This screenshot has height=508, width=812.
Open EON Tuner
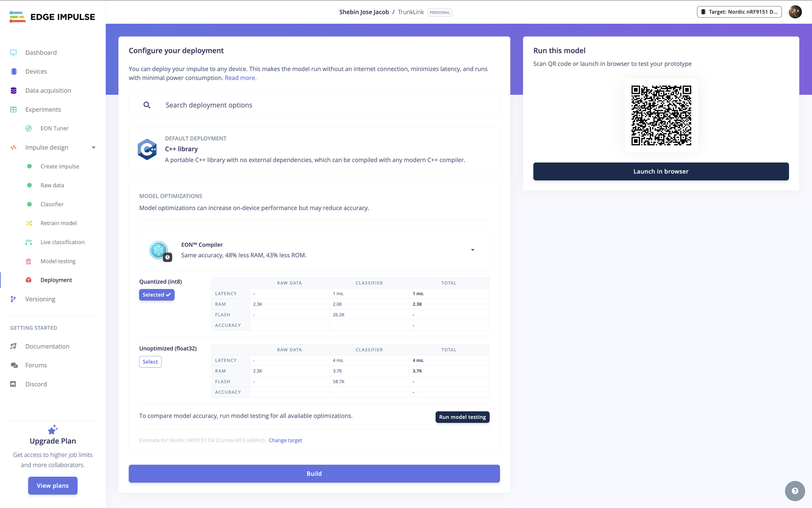coord(54,128)
